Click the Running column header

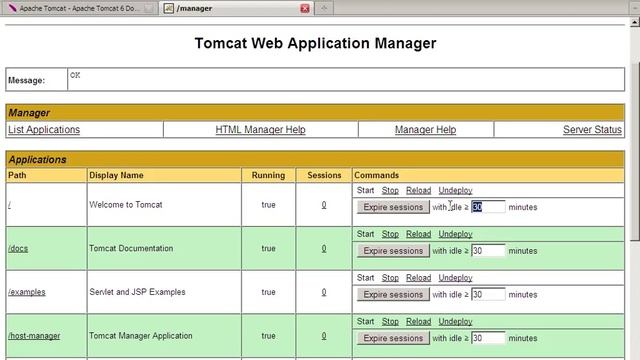tap(268, 175)
